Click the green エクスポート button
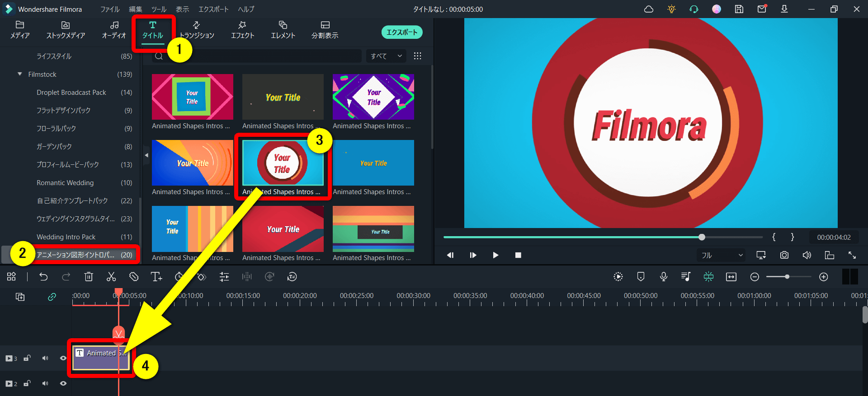The height and width of the screenshot is (396, 868). (x=402, y=32)
